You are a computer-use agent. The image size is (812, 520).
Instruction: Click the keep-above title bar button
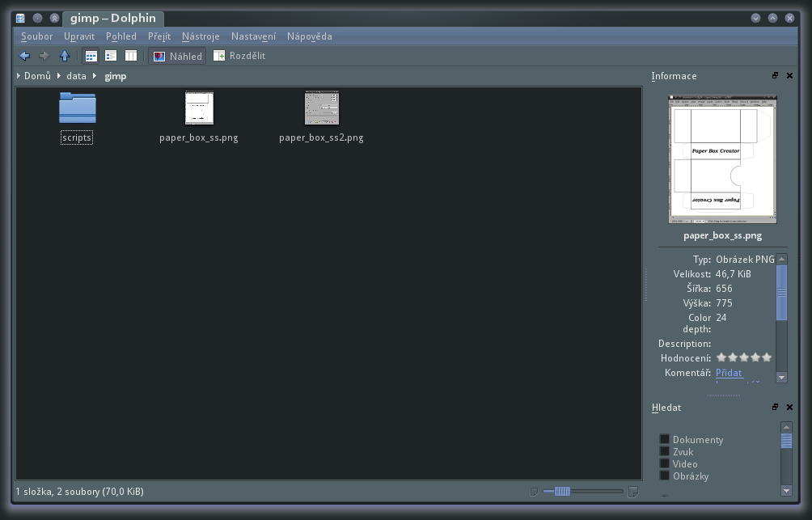(54, 18)
